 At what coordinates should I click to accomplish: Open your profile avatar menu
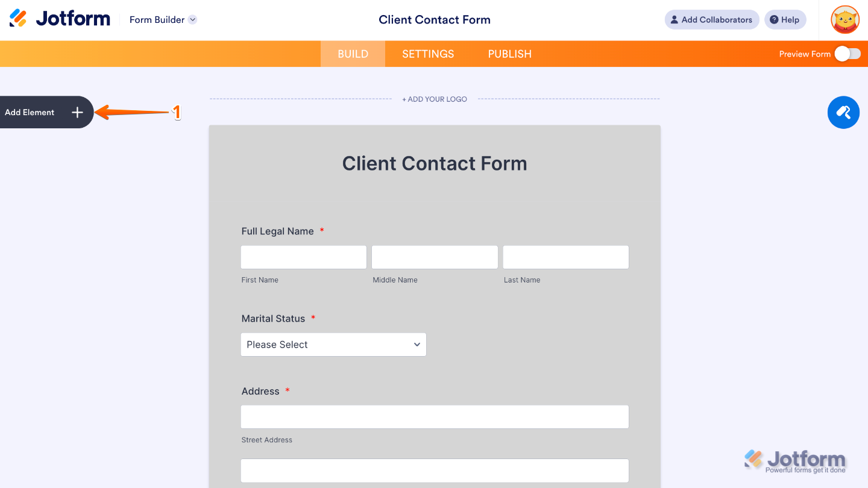[844, 19]
